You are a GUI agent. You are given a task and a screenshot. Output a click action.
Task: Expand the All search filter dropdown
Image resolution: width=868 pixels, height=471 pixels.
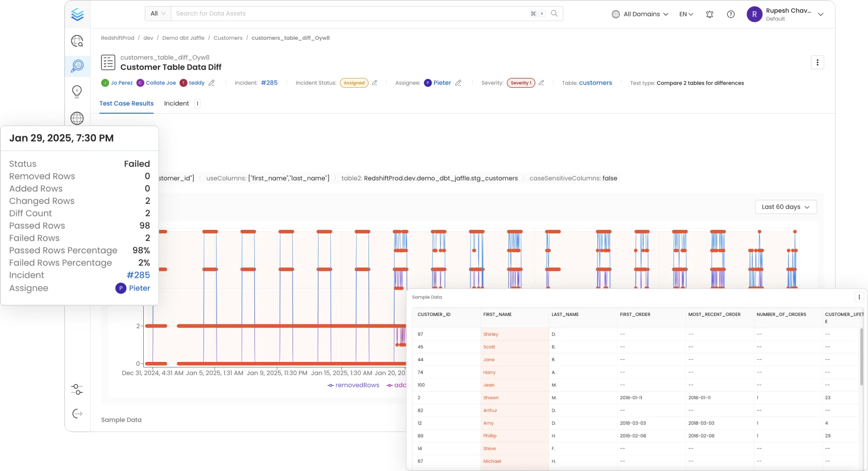click(x=157, y=14)
